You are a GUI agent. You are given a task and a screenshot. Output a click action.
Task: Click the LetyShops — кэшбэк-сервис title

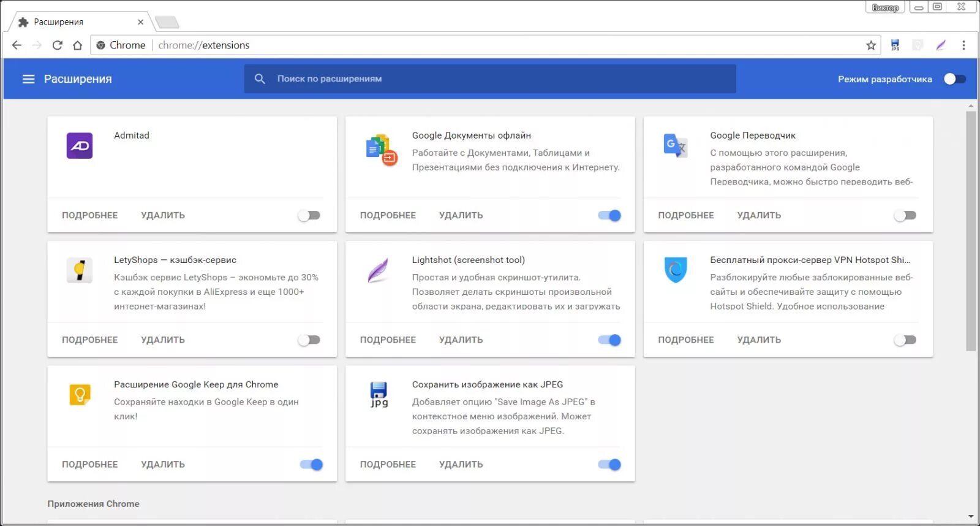tap(175, 260)
